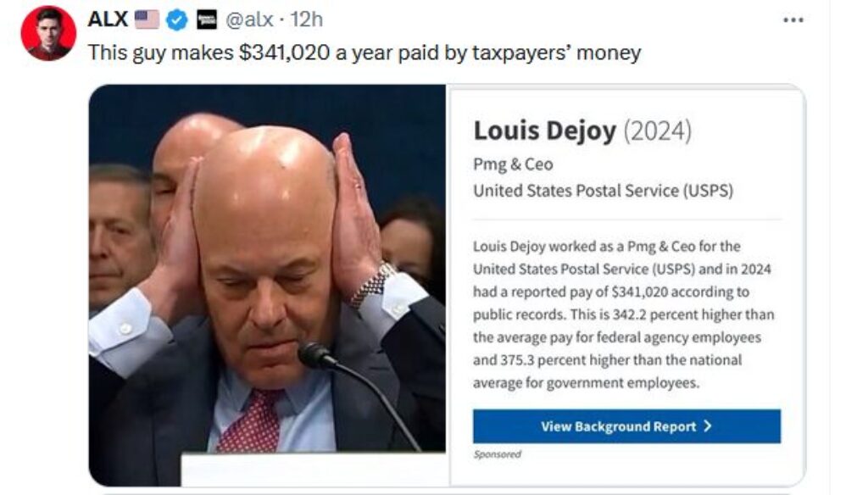
Task: Click the black affiliate badge icon
Action: pos(207,20)
